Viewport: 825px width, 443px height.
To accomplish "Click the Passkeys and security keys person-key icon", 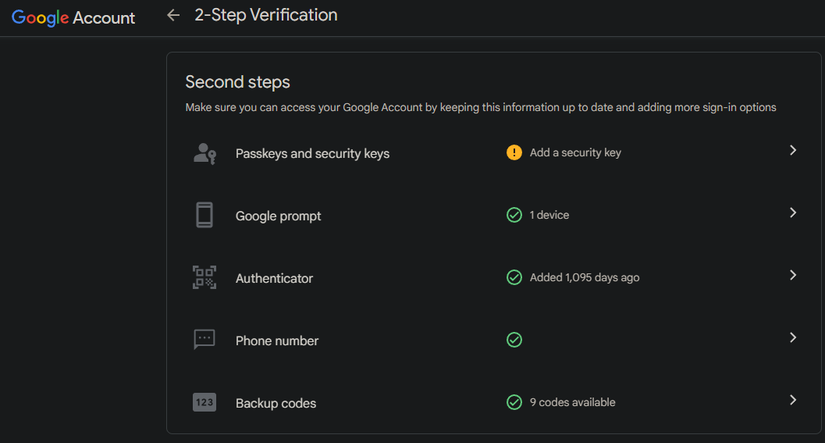I will [205, 154].
